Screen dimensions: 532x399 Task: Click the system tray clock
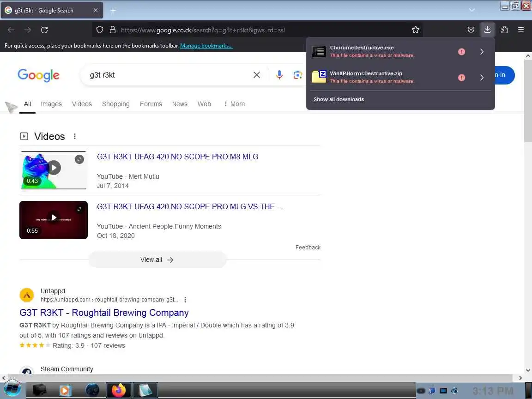493,391
